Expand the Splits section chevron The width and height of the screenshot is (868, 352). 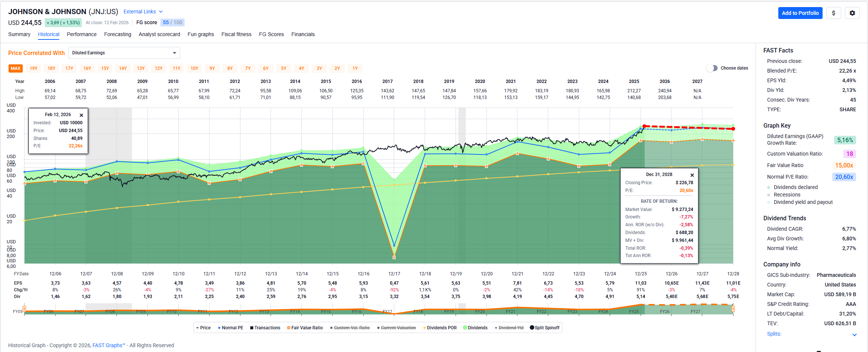(854, 335)
